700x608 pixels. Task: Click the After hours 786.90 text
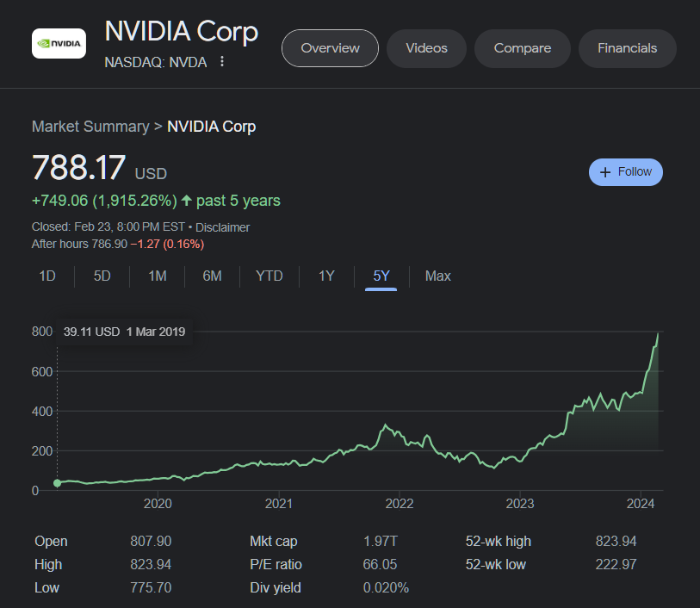coord(79,245)
